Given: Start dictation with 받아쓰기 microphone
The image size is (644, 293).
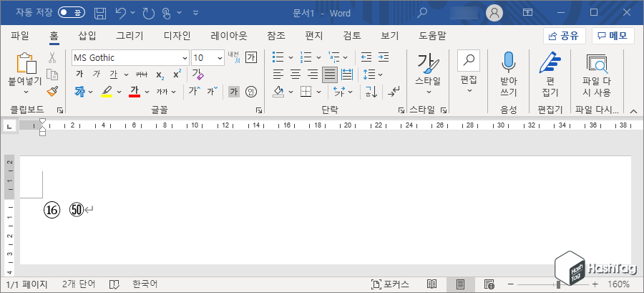Looking at the screenshot, I should pyautogui.click(x=509, y=74).
